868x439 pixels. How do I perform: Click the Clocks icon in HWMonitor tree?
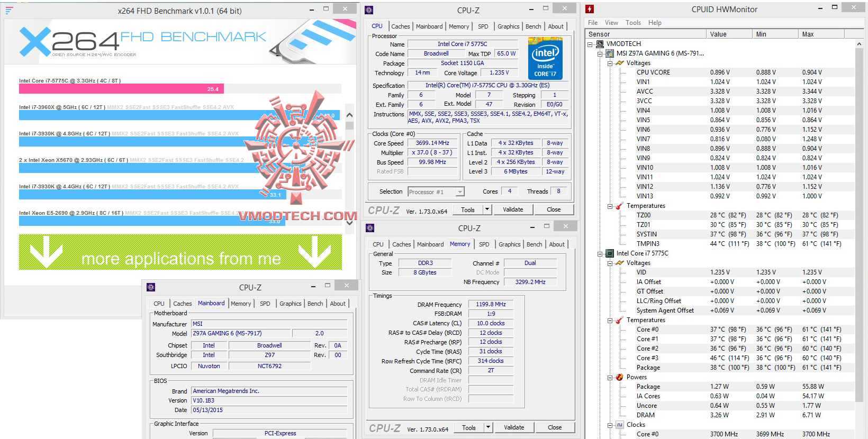click(620, 425)
